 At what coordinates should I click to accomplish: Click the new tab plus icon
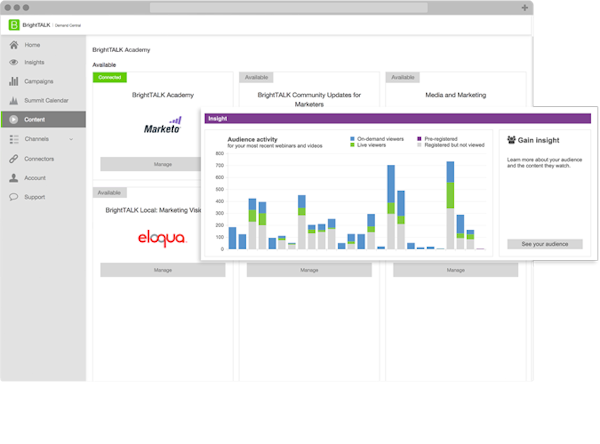525,7
